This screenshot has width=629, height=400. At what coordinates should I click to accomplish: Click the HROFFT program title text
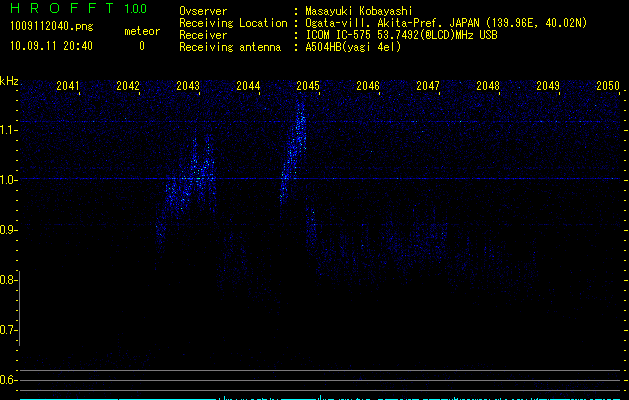(x=62, y=8)
